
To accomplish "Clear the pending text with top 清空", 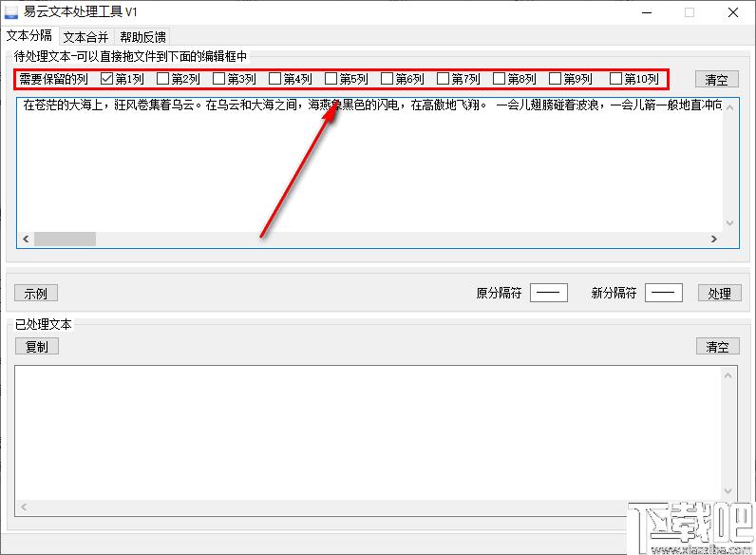I will (x=716, y=79).
